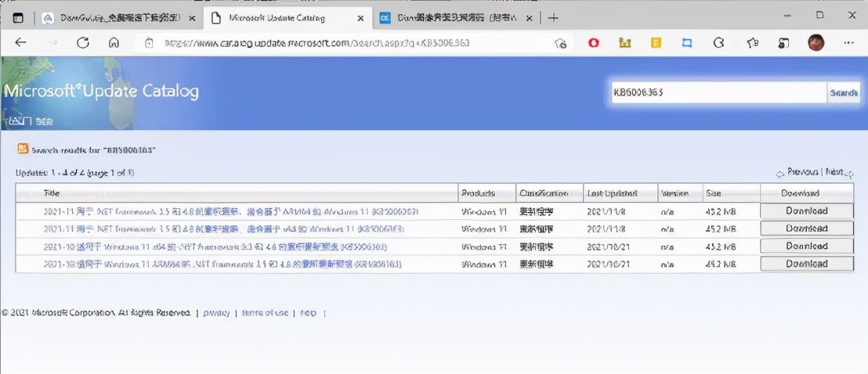The height and width of the screenshot is (374, 868).
Task: Sort results by Products column header
Action: click(x=479, y=193)
